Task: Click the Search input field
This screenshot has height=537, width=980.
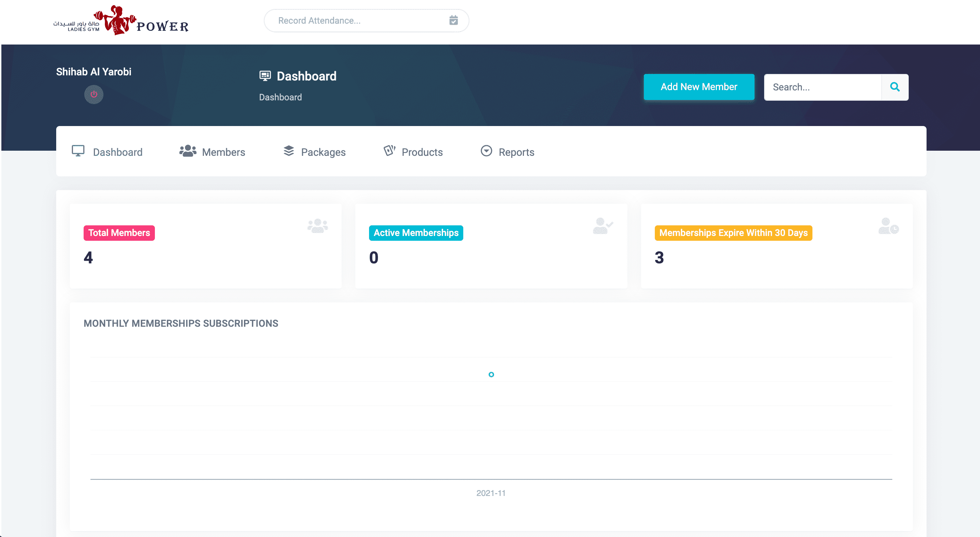Action: point(822,87)
